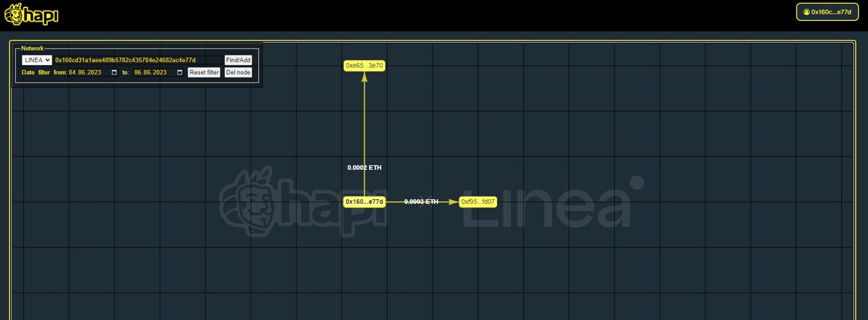This screenshot has height=320, width=868.
Task: Click the 0.0003 ETH transaction label
Action: [x=421, y=202]
